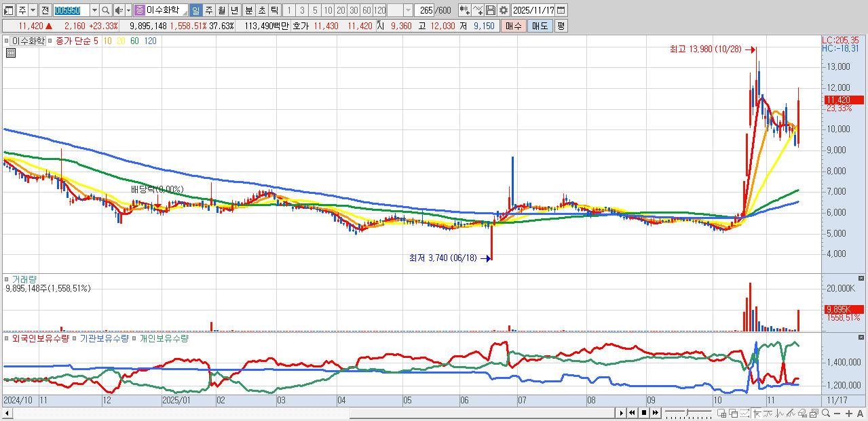Viewport: 868px width, 421px height.
Task: Open the dropdown next to the 주 button
Action: pos(33,10)
